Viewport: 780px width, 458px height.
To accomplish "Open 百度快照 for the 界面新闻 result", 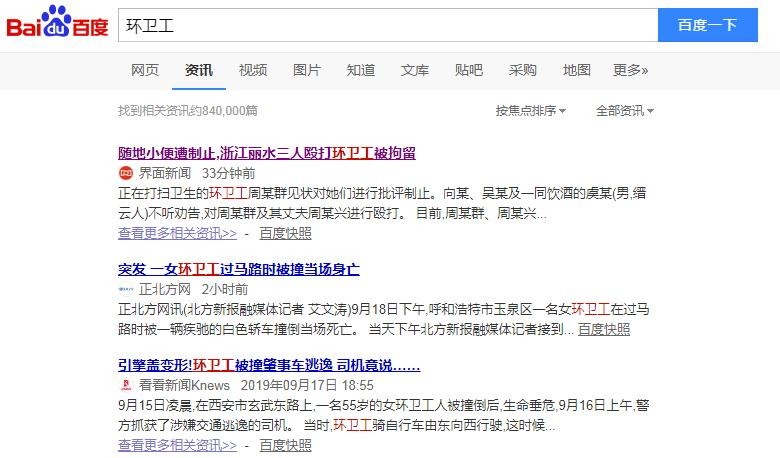I will 286,233.
